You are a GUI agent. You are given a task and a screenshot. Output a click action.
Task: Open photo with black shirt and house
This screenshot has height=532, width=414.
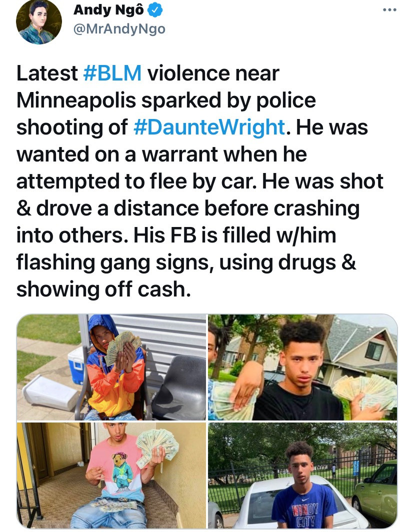pyautogui.click(x=302, y=367)
